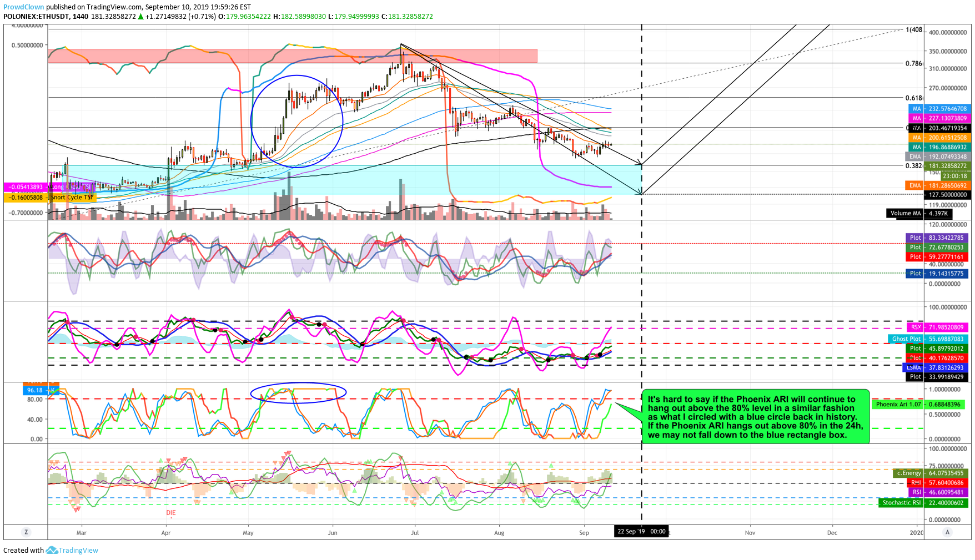Click the Volume MA 4.397K label
975x560 pixels.
pos(918,213)
